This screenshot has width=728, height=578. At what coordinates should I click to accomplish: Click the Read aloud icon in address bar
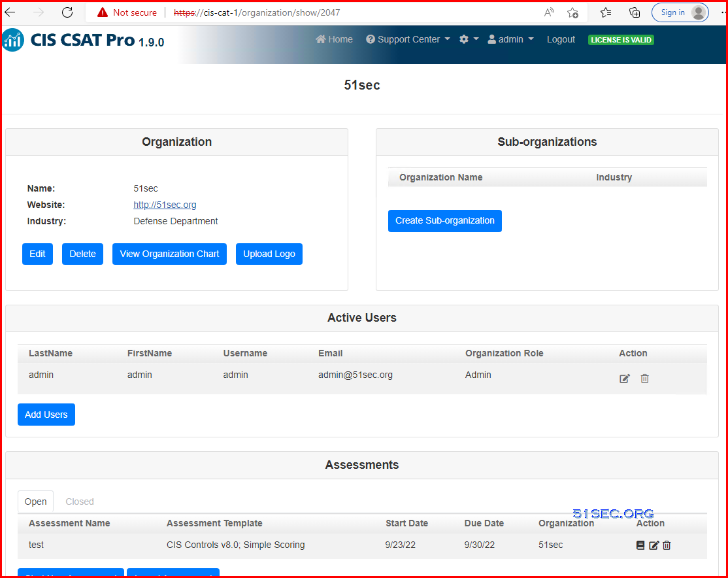point(549,12)
